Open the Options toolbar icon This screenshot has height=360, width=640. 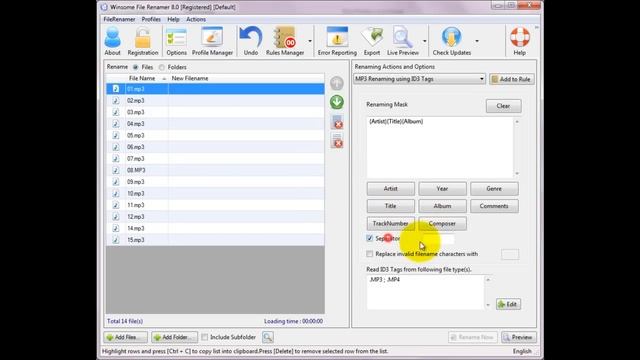point(176,41)
